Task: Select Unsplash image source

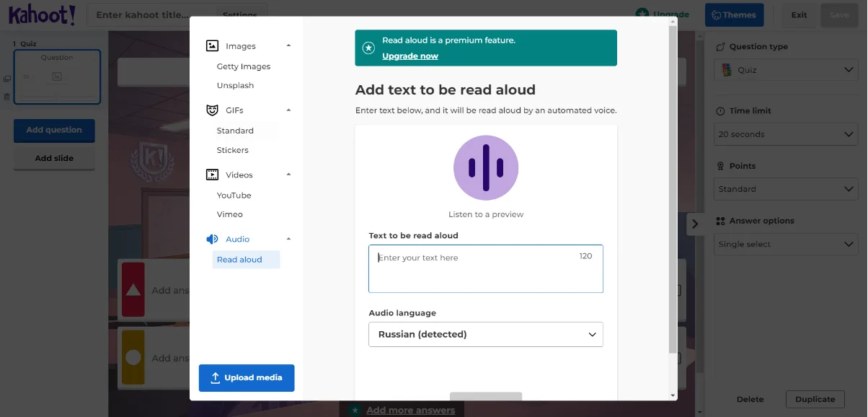Action: (x=235, y=85)
